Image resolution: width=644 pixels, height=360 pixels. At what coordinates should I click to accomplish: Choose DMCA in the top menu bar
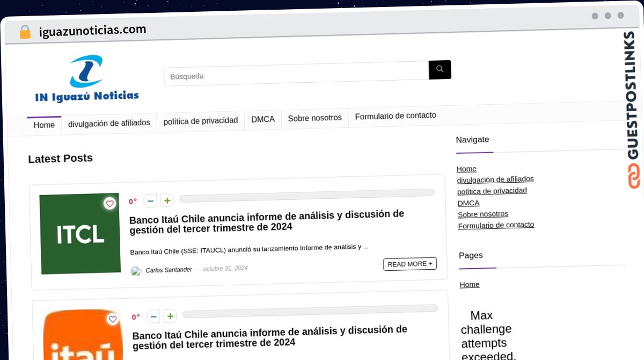point(263,119)
